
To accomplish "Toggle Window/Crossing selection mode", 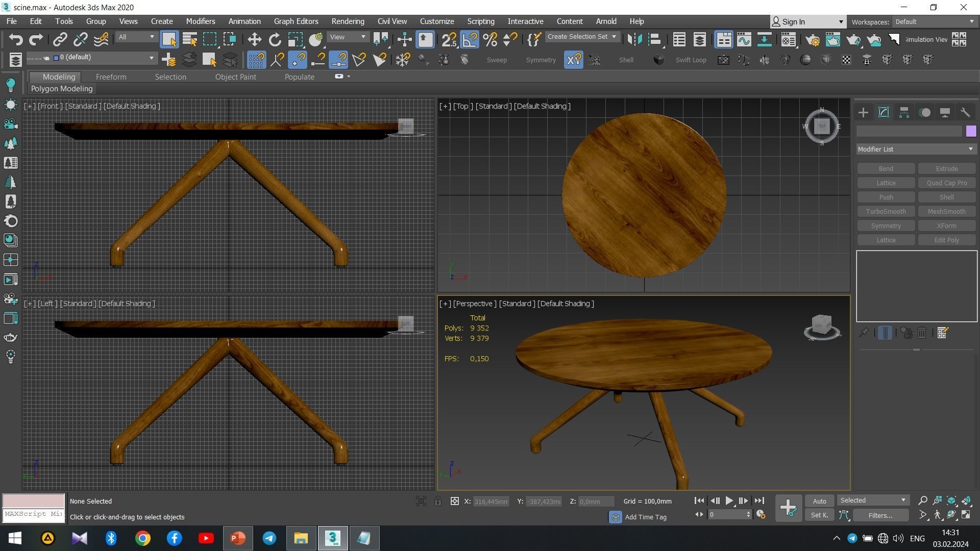I will 230,39.
